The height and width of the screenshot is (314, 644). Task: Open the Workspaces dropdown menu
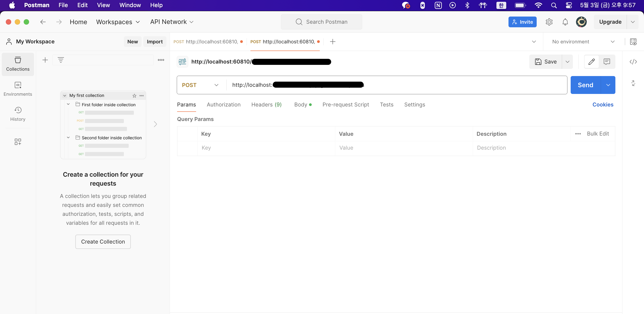(x=118, y=22)
